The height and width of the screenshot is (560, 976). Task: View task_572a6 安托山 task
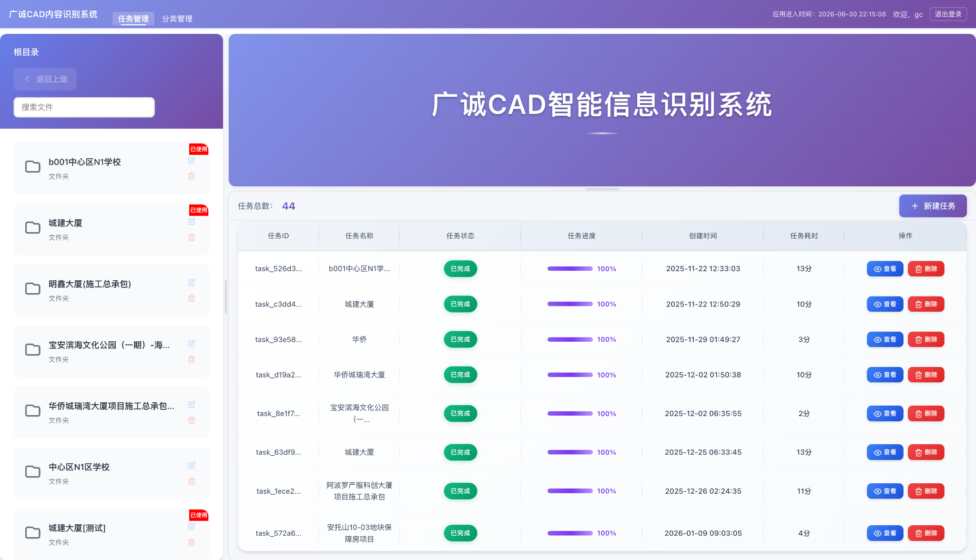pyautogui.click(x=885, y=533)
